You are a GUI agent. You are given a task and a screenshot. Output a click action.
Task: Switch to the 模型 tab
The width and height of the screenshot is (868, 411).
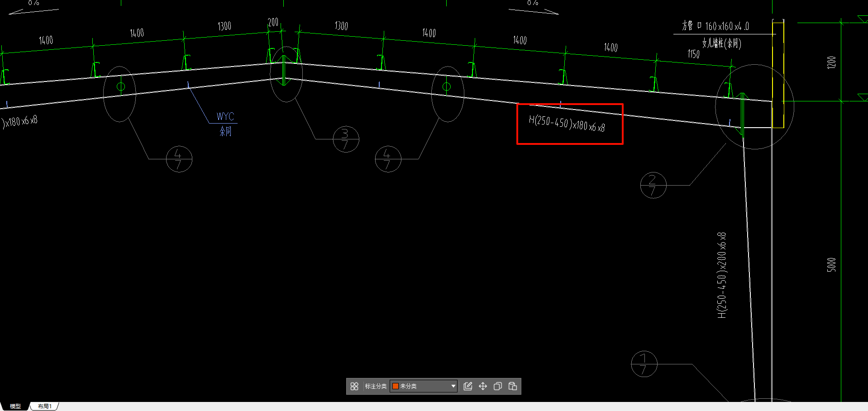(x=15, y=406)
